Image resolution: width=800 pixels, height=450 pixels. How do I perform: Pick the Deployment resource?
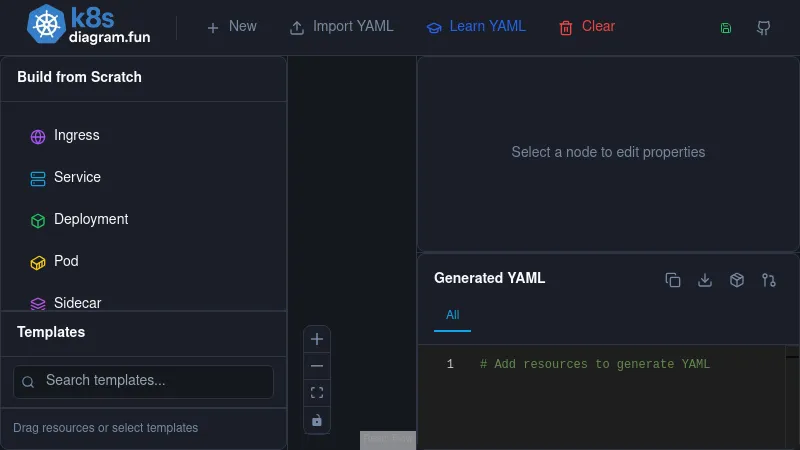point(90,220)
